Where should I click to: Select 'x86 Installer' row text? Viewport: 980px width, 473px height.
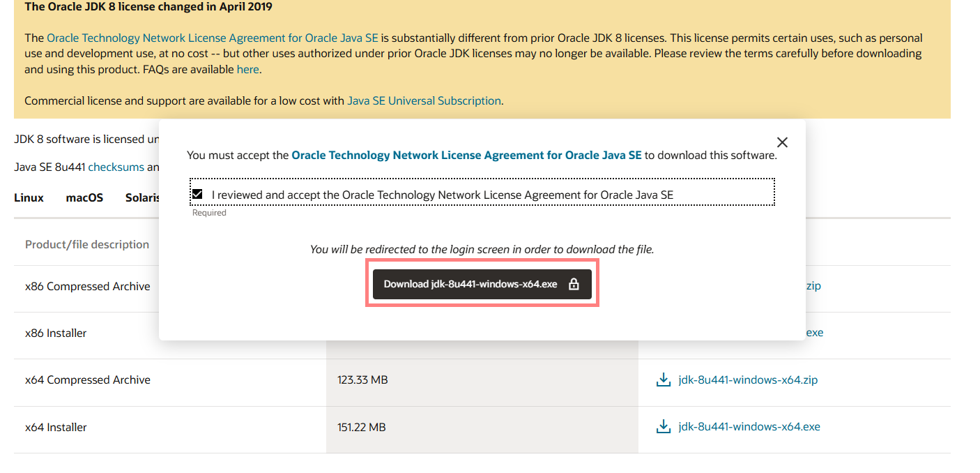point(56,333)
